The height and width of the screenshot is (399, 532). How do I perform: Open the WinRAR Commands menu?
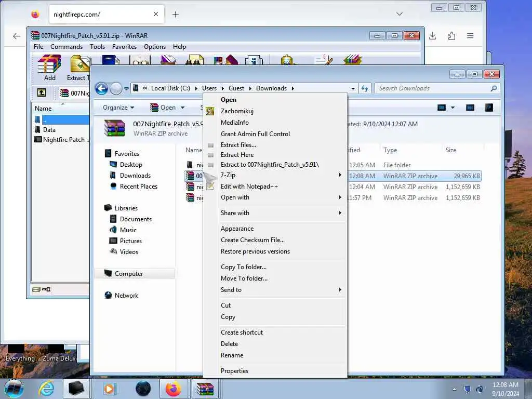pos(66,47)
